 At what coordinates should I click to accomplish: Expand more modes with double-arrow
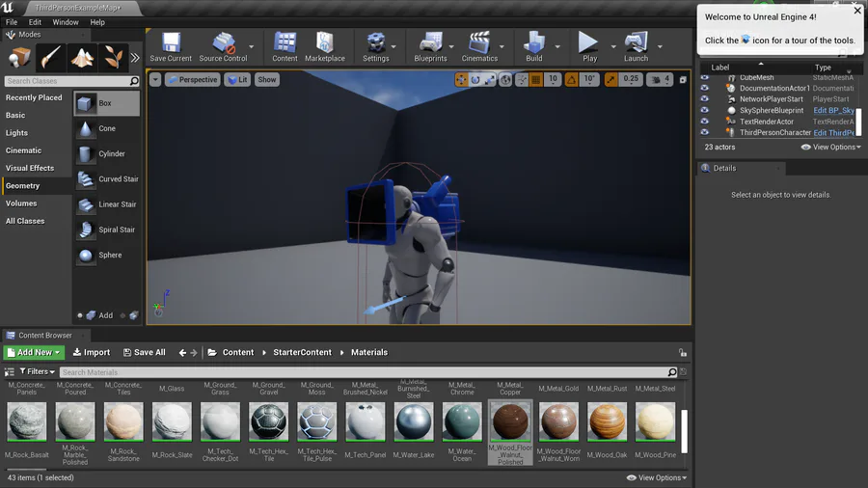pyautogui.click(x=135, y=57)
